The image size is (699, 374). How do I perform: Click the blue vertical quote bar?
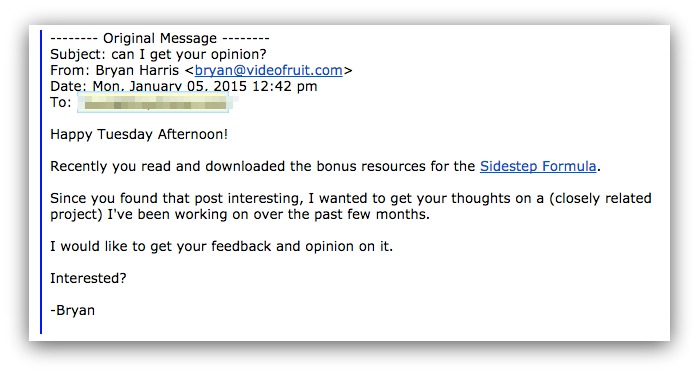coord(41,182)
